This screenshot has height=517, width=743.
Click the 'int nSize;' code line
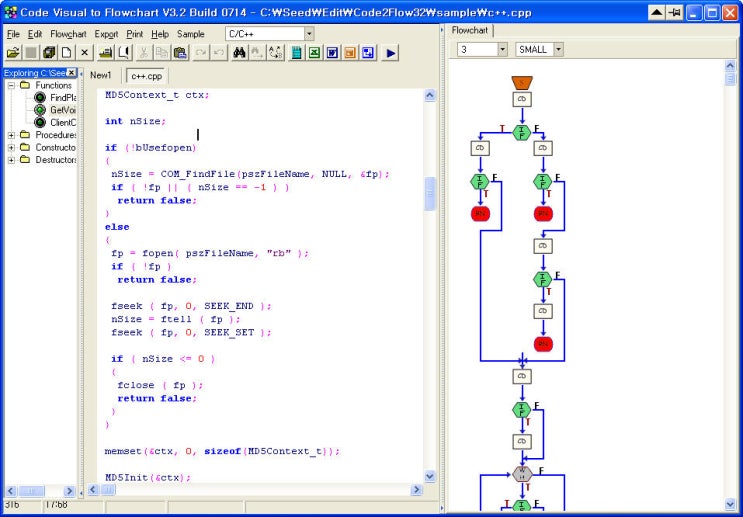tap(136, 121)
